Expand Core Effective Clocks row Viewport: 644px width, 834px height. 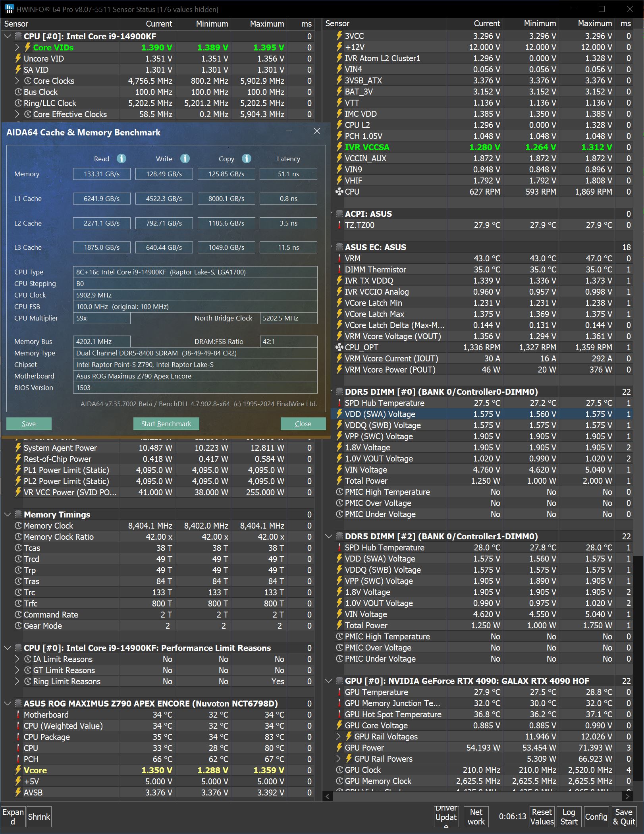click(x=17, y=114)
